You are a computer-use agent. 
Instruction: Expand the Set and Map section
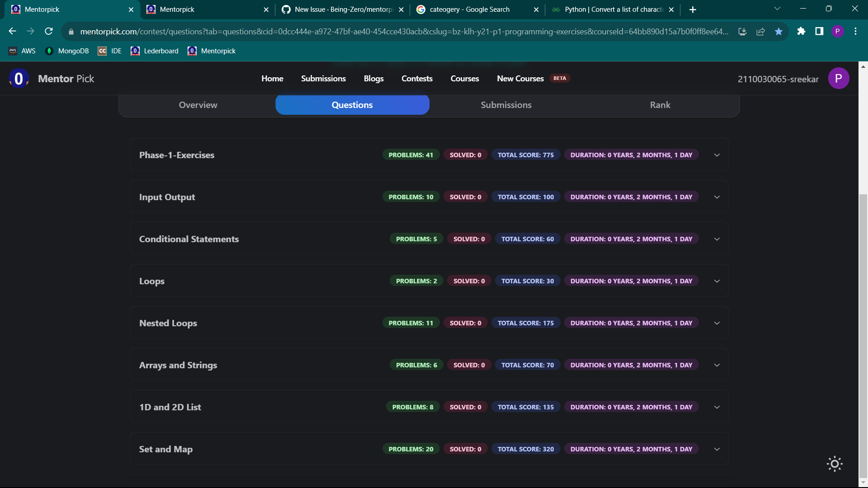pos(717,449)
